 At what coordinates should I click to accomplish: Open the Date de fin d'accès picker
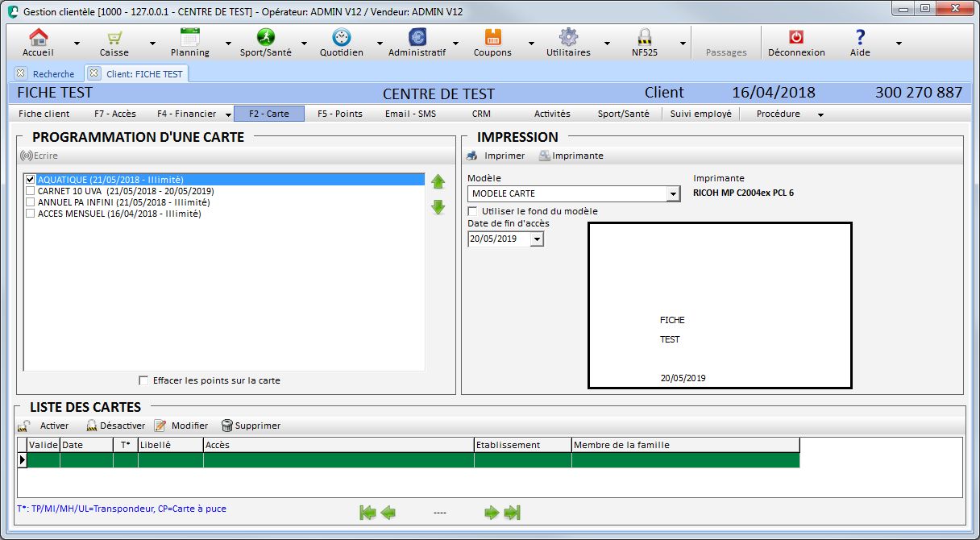(537, 239)
